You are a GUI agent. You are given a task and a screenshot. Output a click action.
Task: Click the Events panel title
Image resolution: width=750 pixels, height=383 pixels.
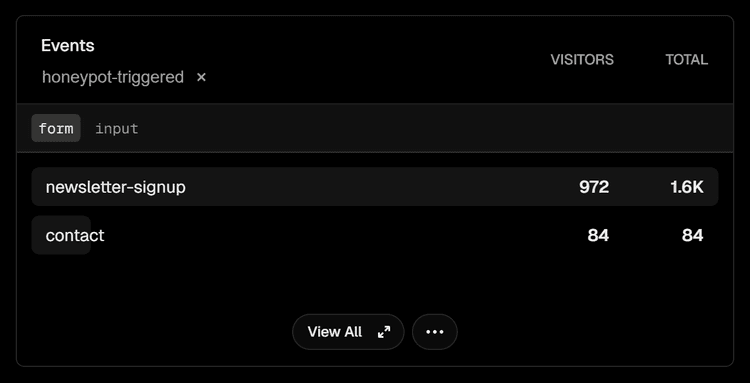pos(67,45)
